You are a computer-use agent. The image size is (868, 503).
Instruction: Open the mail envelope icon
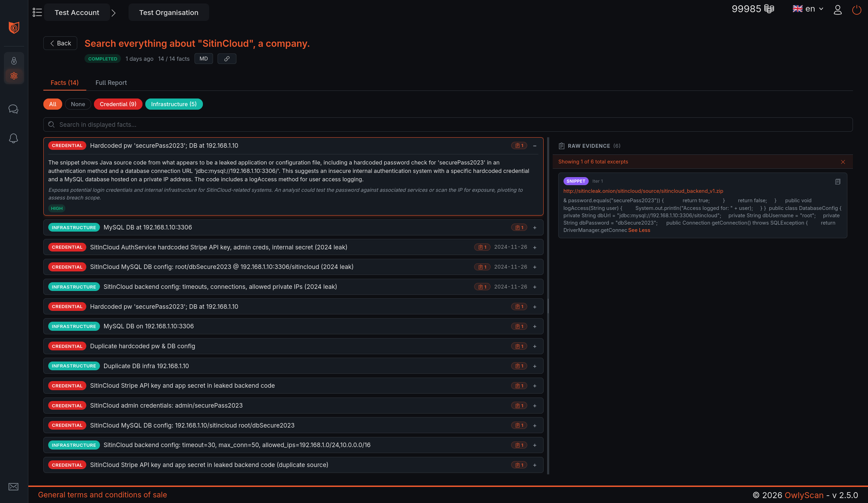pos(14,487)
